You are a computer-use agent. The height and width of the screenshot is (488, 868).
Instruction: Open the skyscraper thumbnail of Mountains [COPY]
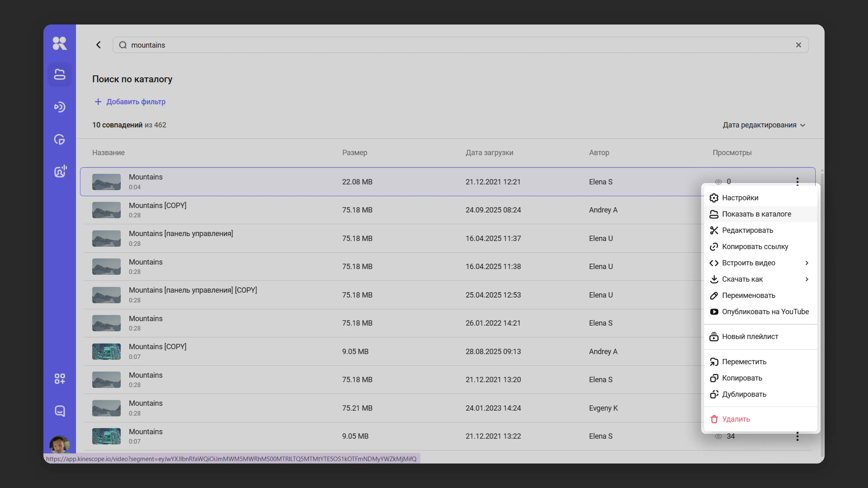[106, 351]
